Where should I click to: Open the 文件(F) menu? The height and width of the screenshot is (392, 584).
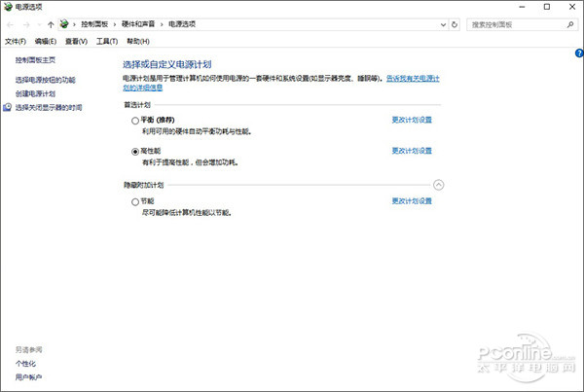tap(14, 42)
